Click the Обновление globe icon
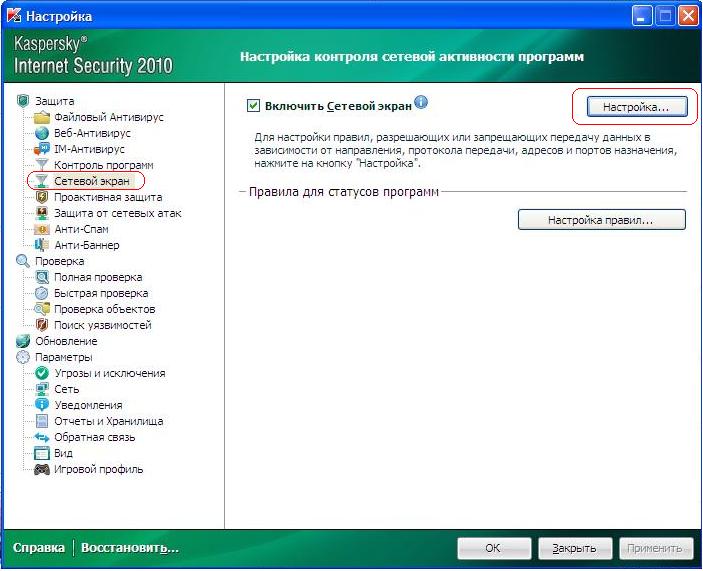Screen dimensions: 703x571 tap(23, 341)
